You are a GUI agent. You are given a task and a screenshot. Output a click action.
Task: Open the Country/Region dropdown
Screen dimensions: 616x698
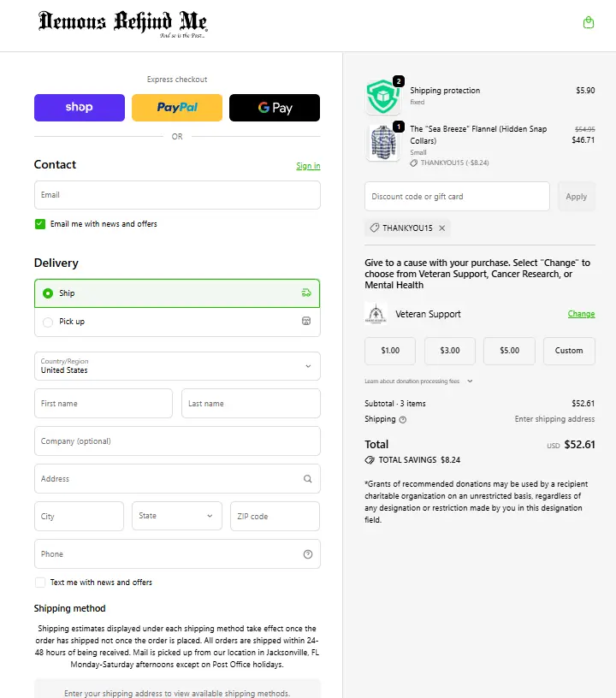click(x=177, y=366)
